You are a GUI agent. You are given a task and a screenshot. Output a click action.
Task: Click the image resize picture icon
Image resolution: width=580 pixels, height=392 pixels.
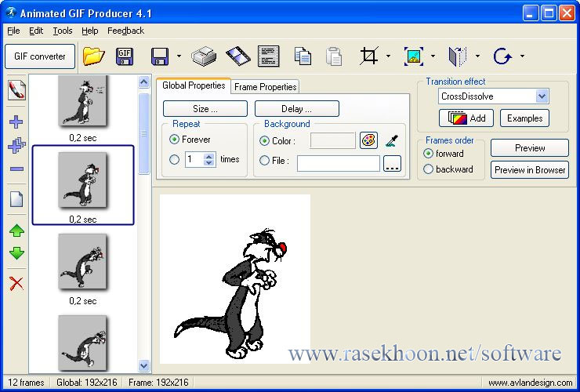(x=414, y=56)
